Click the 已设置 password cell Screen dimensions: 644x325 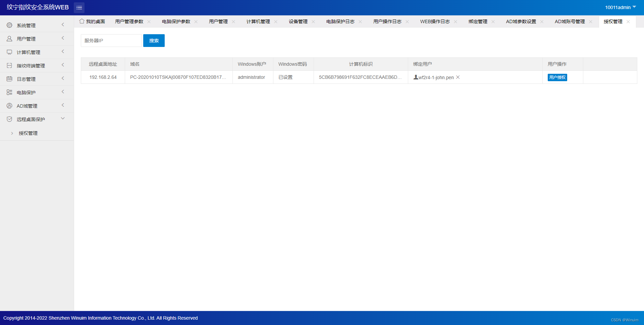pos(293,77)
